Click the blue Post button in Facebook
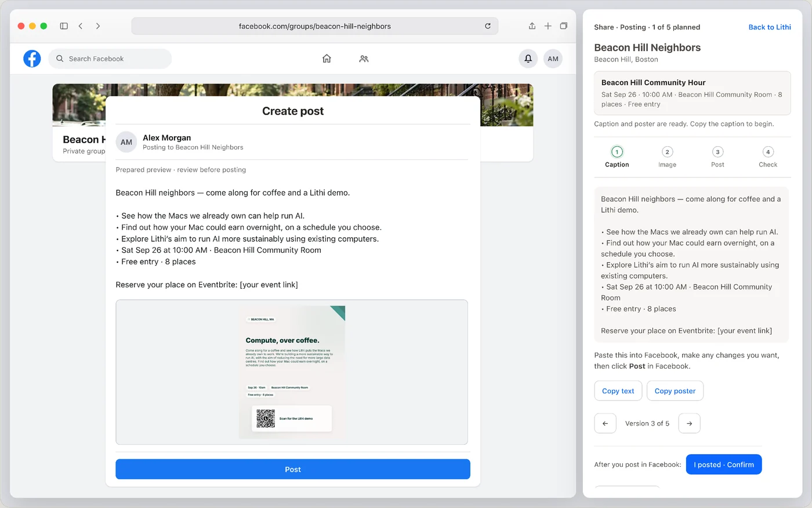 (x=293, y=469)
